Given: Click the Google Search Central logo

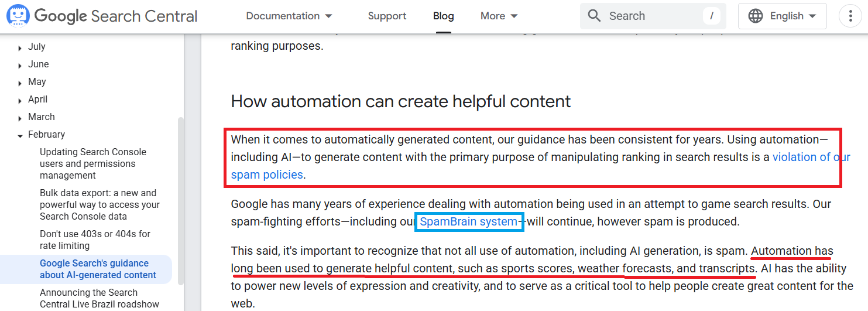Looking at the screenshot, I should (102, 16).
